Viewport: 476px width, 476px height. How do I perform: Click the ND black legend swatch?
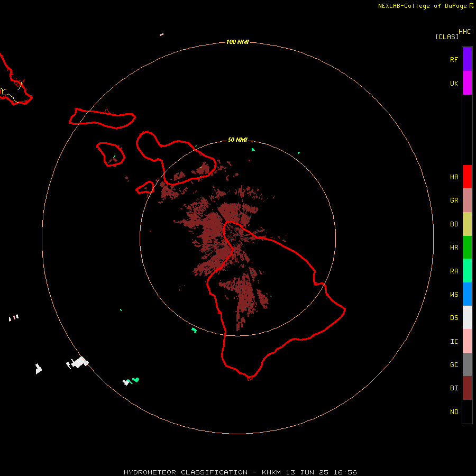tap(467, 411)
